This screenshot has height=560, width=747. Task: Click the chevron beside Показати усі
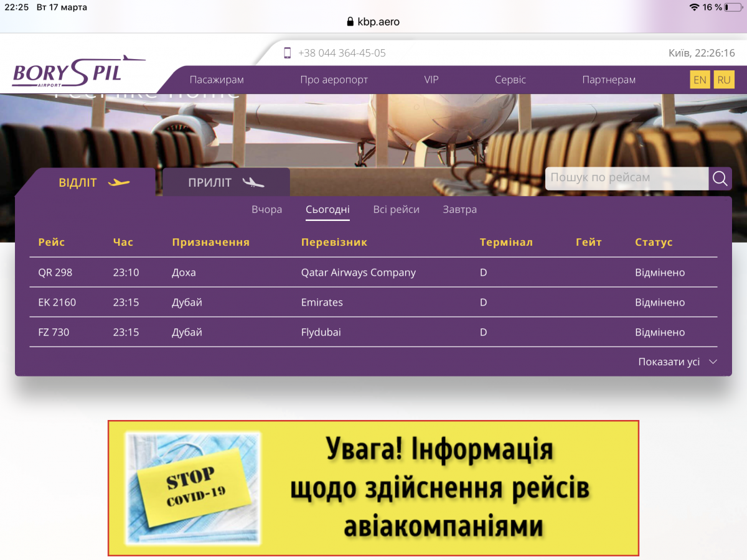(713, 362)
